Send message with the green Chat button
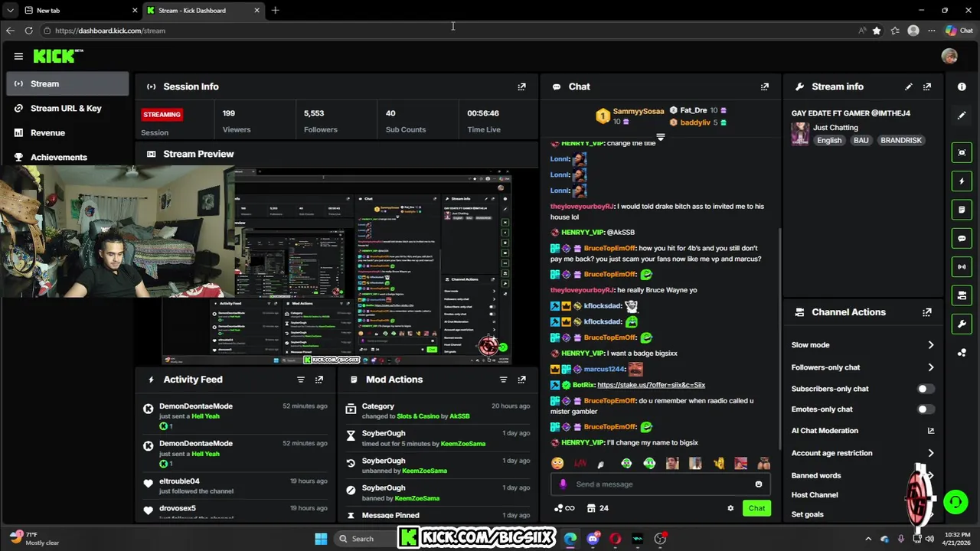980x551 pixels. tap(756, 508)
